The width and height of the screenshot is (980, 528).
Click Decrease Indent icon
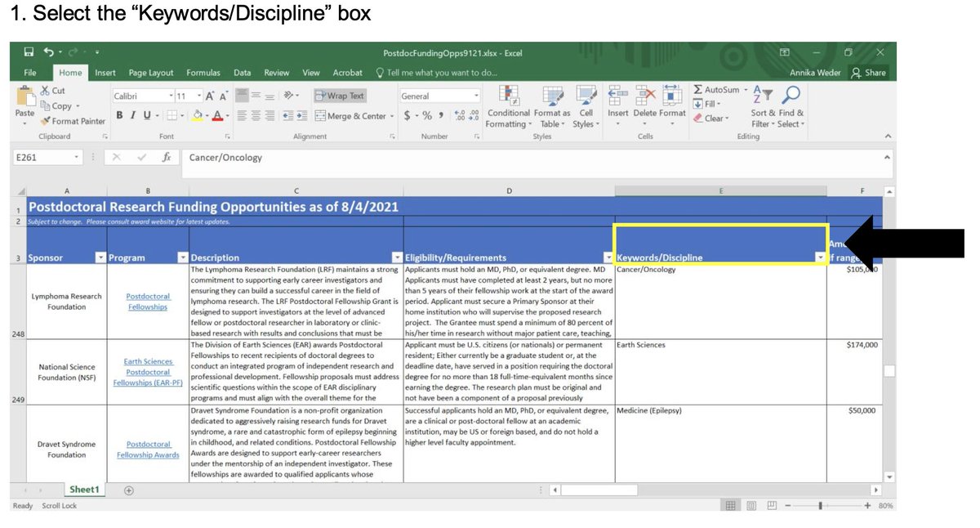tap(288, 115)
